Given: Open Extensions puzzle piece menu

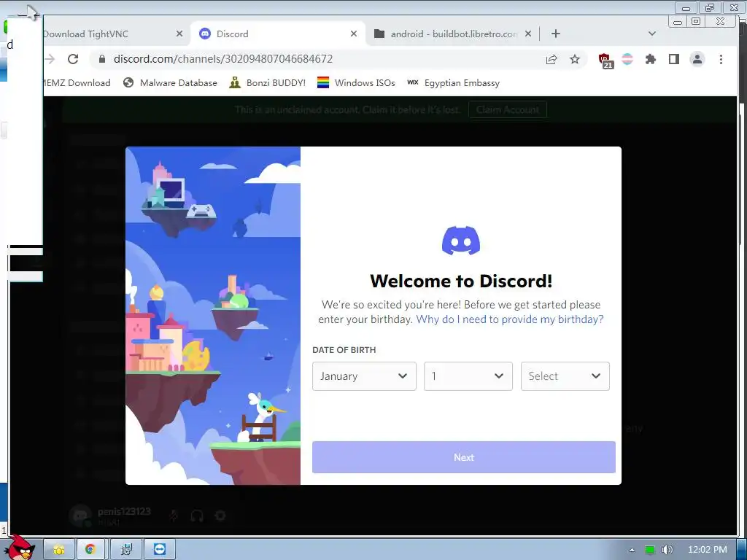Looking at the screenshot, I should point(650,59).
